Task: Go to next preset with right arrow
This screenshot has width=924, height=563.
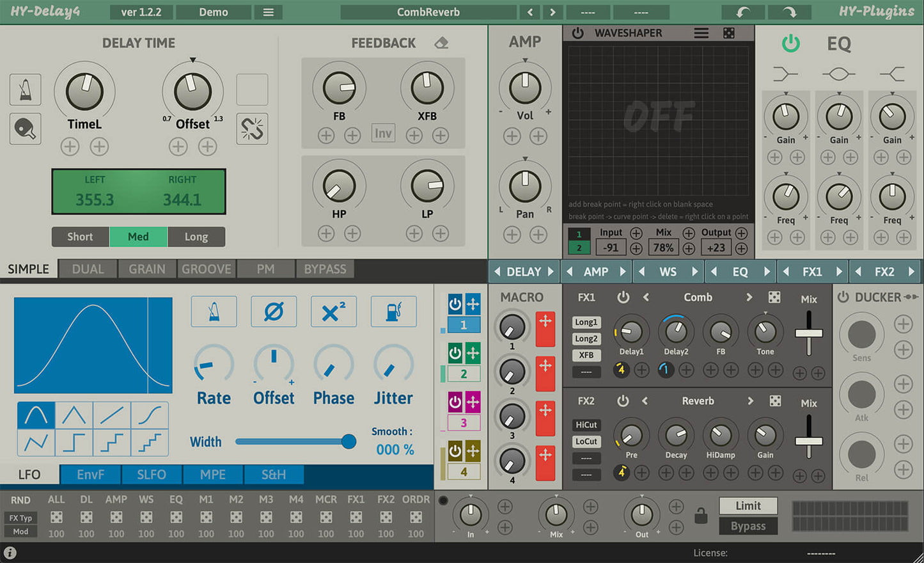Action: (552, 12)
